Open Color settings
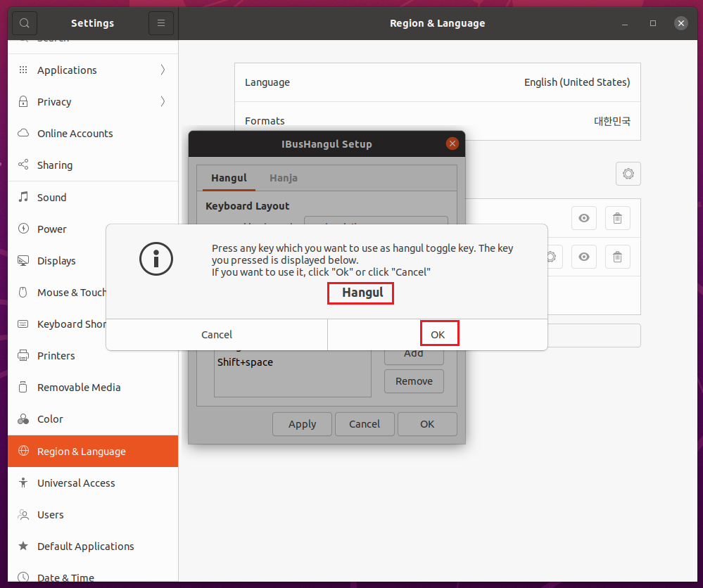 [x=93, y=419]
